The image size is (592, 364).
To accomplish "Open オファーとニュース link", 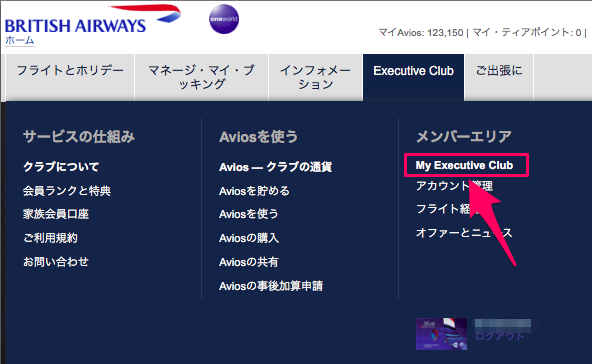I will click(x=464, y=233).
